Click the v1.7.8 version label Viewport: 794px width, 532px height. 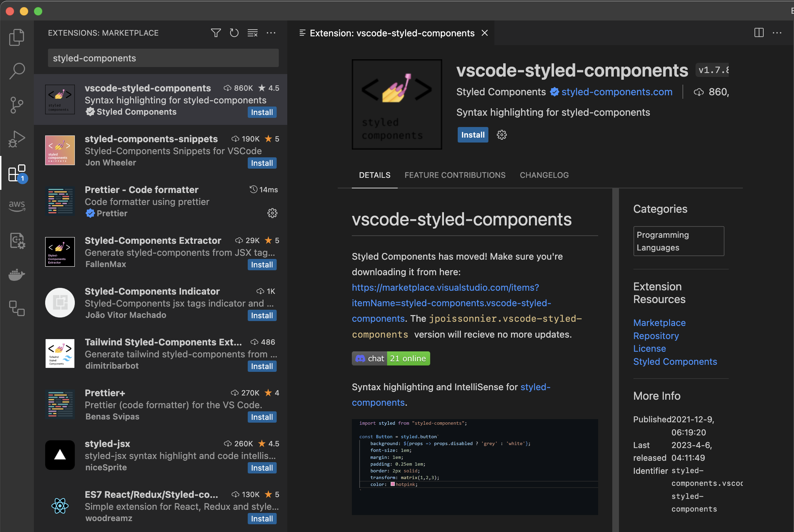[713, 70]
